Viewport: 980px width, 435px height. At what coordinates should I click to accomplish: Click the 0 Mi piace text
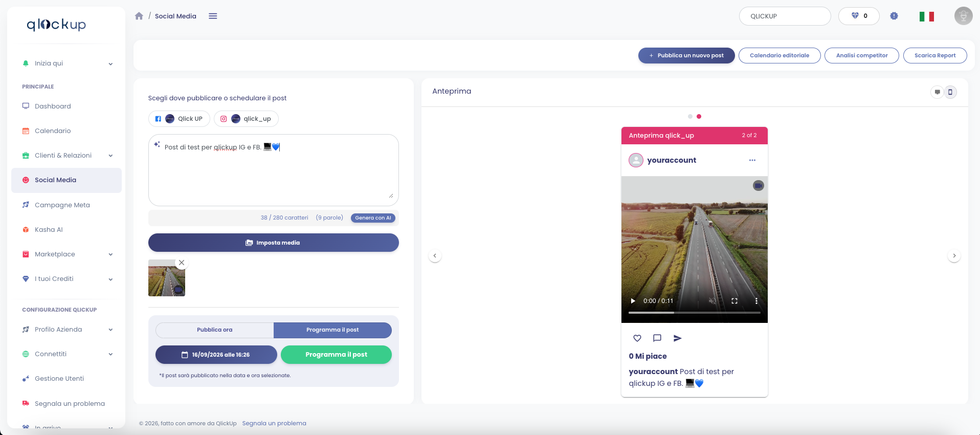coord(648,356)
